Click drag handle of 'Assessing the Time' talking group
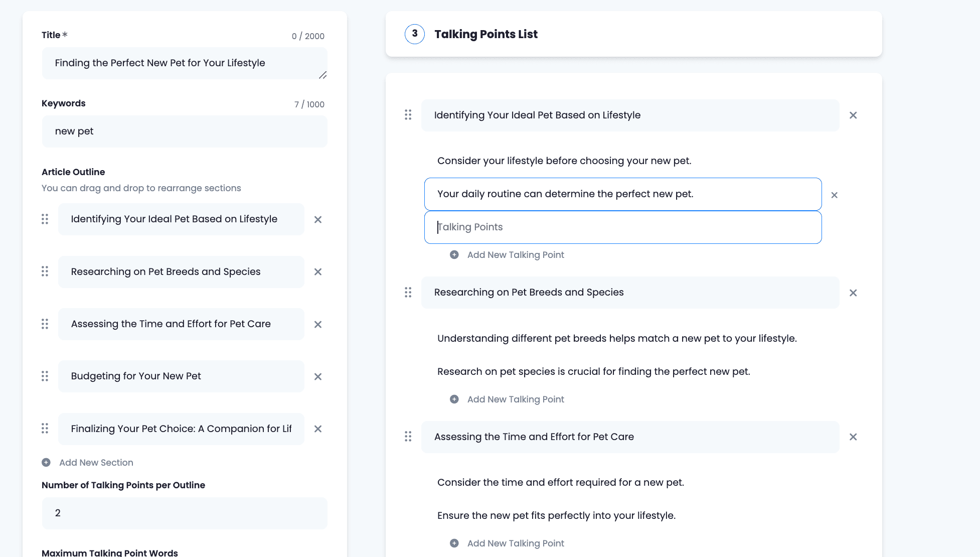The width and height of the screenshot is (980, 557). point(408,437)
